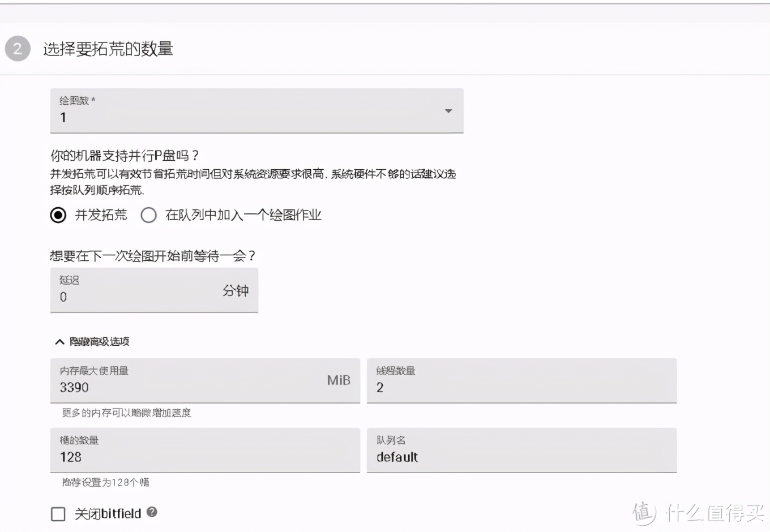Collapse the 隐藏高级选项 advanced options expander
This screenshot has width=770, height=532.
tap(92, 341)
